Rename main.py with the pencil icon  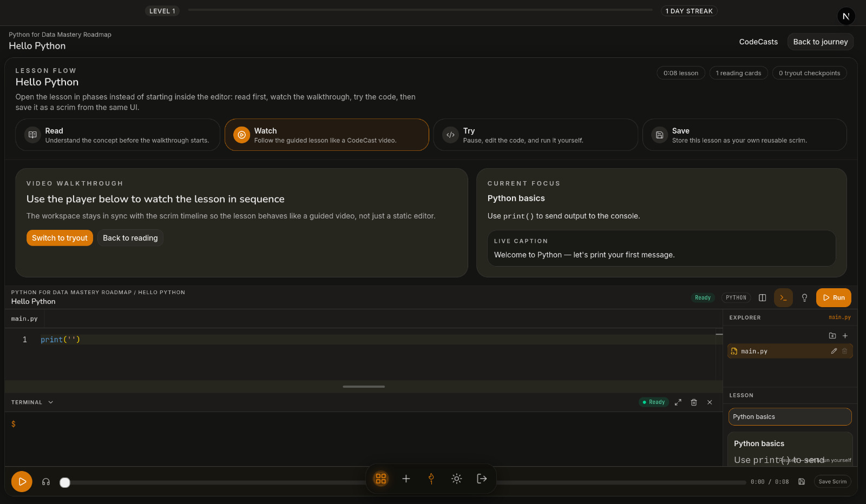tap(834, 351)
